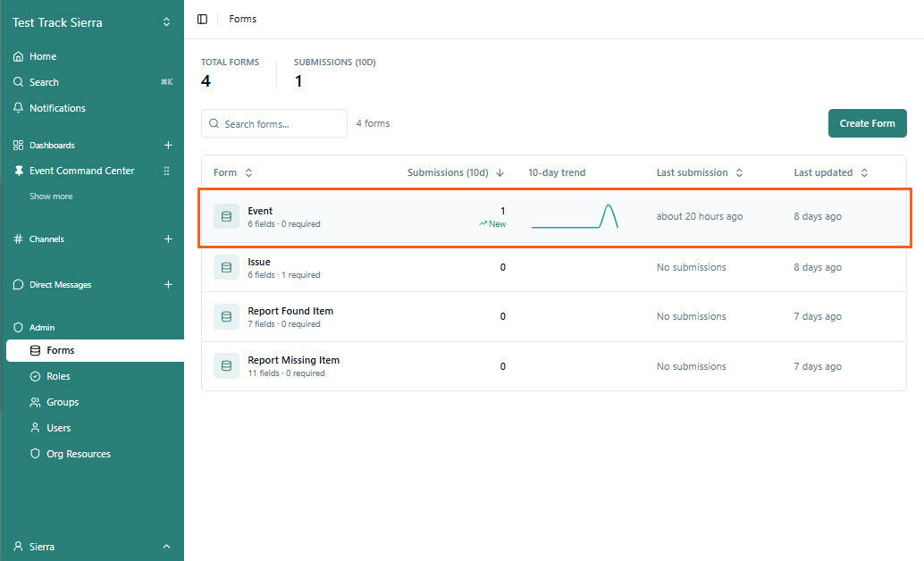Click magnifier icon in Search forms field
Viewport: 924px width, 561px height.
(214, 124)
